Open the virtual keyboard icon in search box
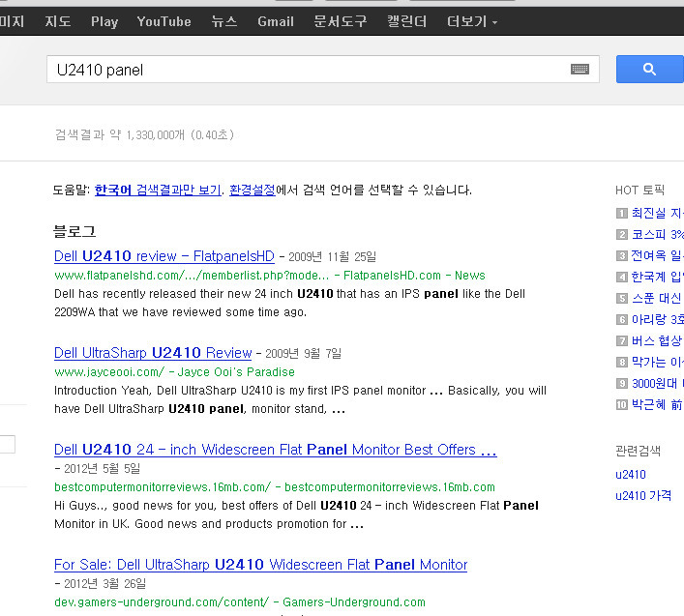This screenshot has height=616, width=684. 580,69
